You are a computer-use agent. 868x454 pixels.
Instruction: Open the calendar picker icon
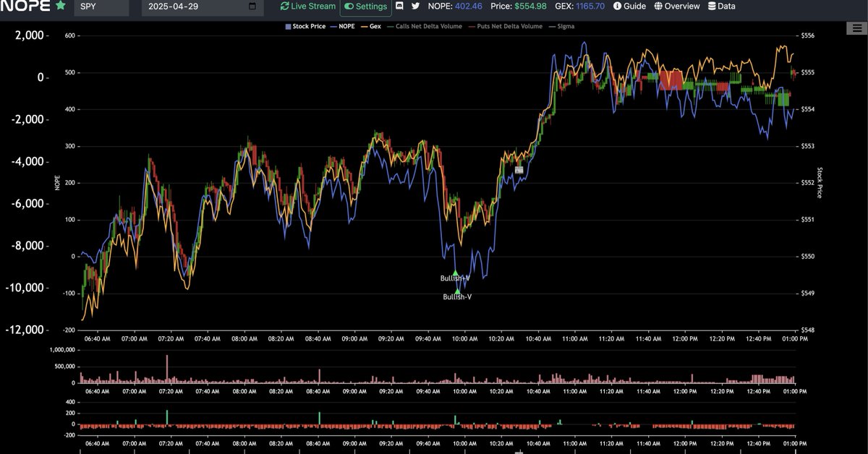(252, 7)
